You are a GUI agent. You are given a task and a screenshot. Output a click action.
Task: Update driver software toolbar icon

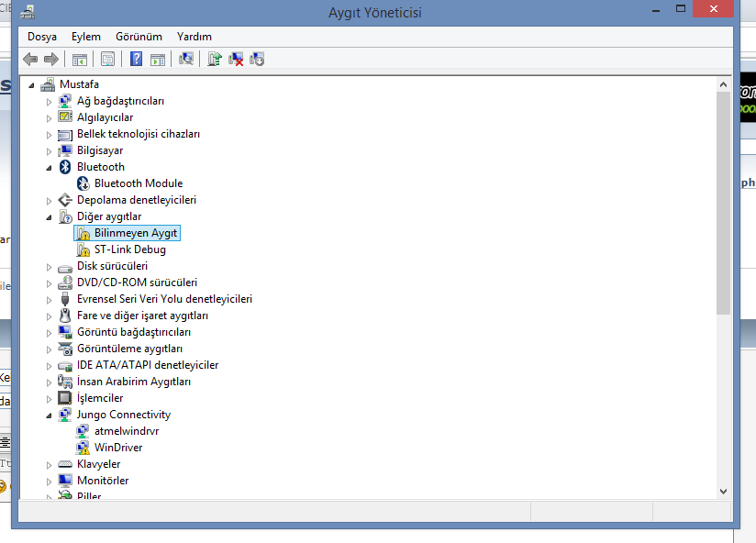215,60
